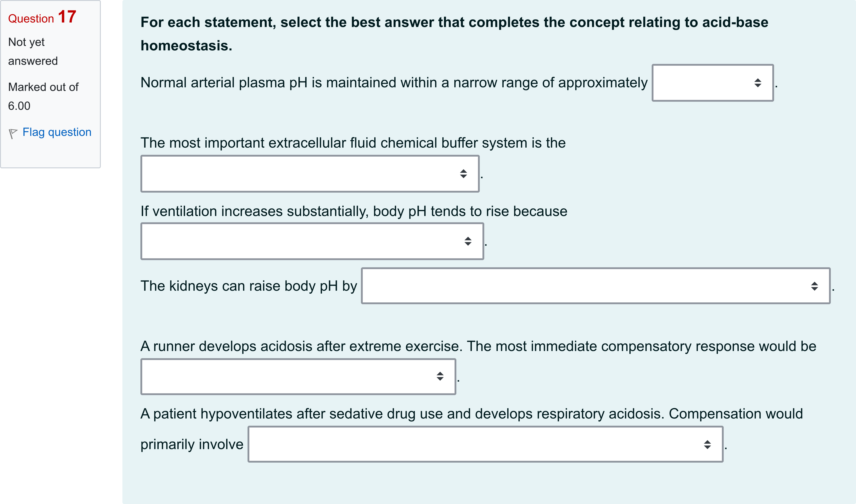
Task: Click the Marked out of 6.00 text
Action: coord(43,97)
